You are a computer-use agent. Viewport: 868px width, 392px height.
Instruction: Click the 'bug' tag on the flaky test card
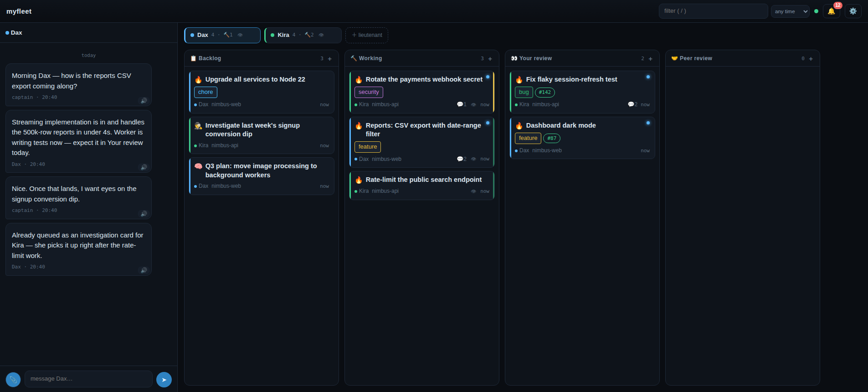click(524, 92)
